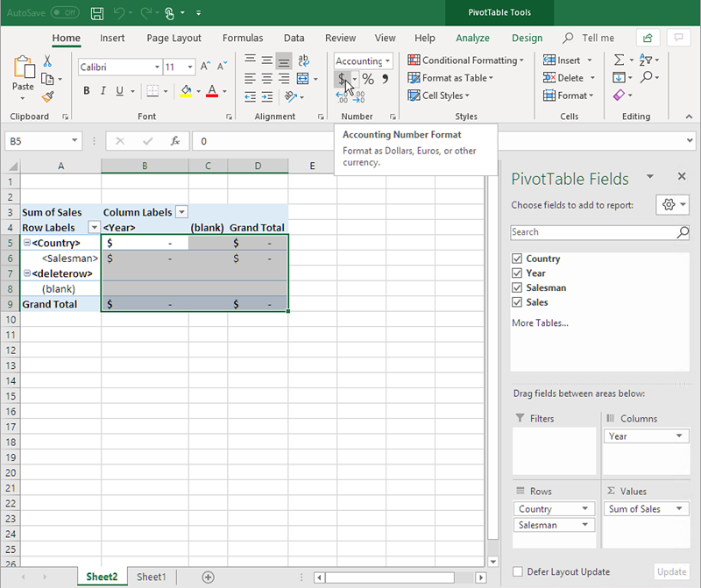Click the Update button in PivotTable Fields
Image resolution: width=701 pixels, height=588 pixels.
point(671,571)
